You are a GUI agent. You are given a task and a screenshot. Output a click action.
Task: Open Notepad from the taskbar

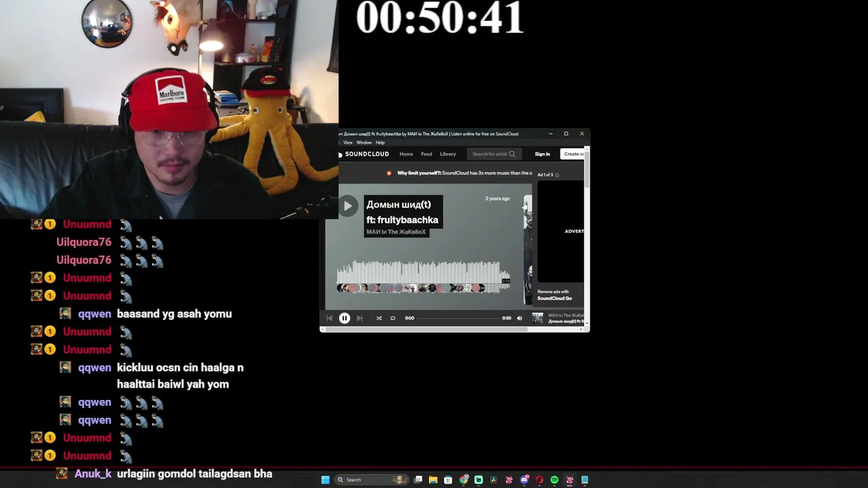(585, 480)
